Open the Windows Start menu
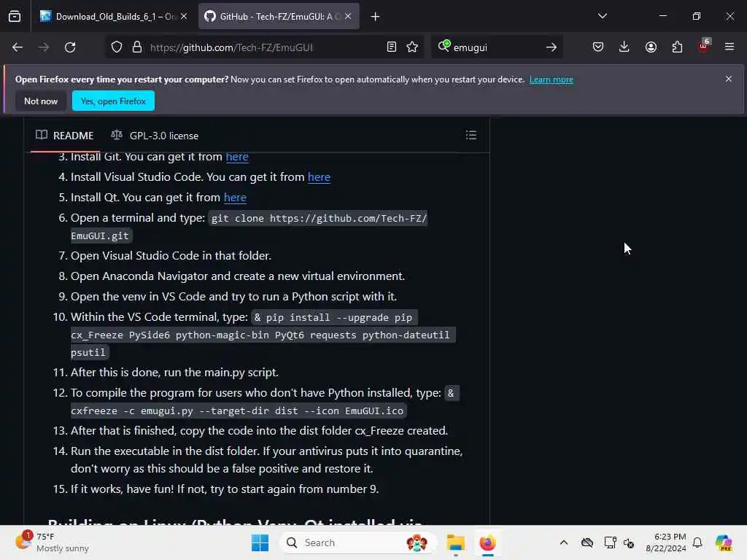This screenshot has width=747, height=560. [x=260, y=542]
